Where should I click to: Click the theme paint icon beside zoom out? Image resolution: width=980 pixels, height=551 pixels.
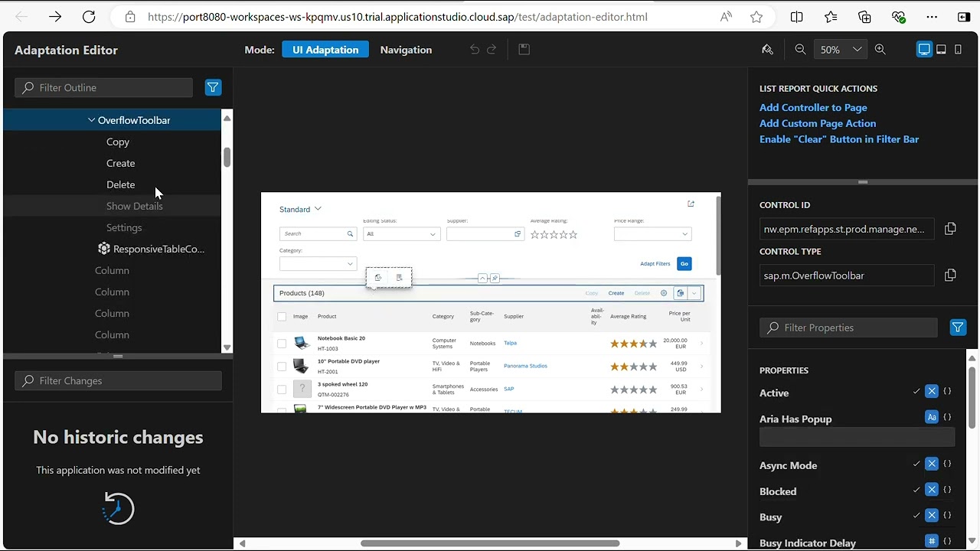tap(767, 50)
